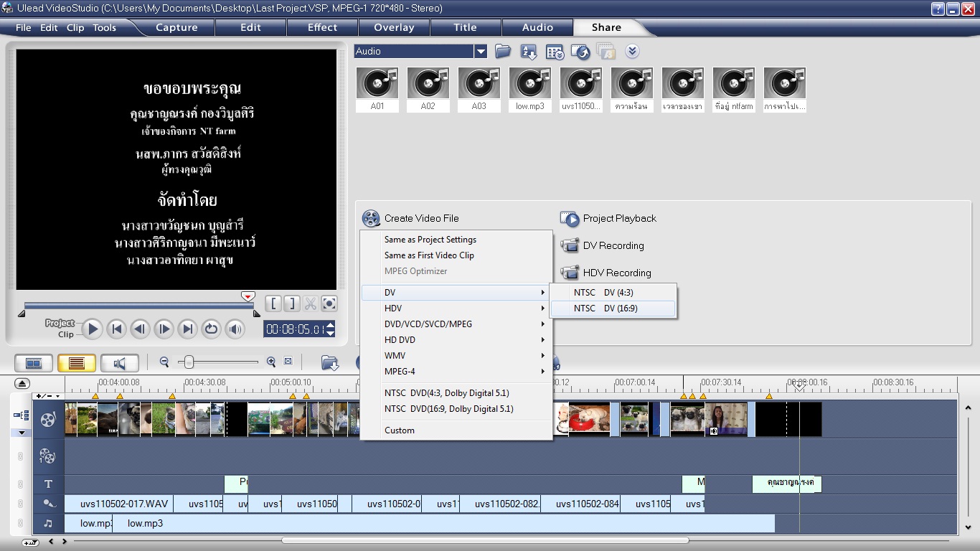The height and width of the screenshot is (551, 980).
Task: Select Project play mode
Action: [60, 323]
